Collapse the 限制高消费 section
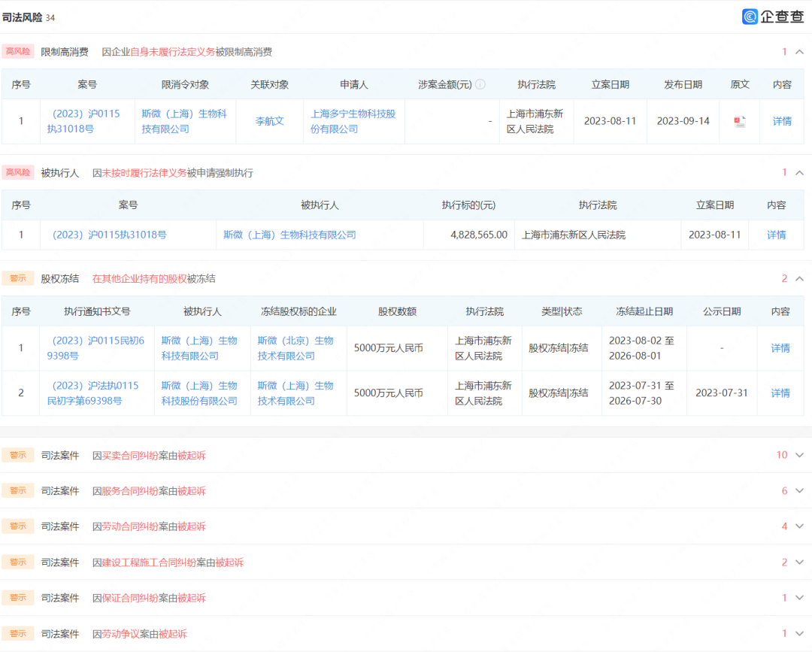812x652 pixels. point(799,52)
